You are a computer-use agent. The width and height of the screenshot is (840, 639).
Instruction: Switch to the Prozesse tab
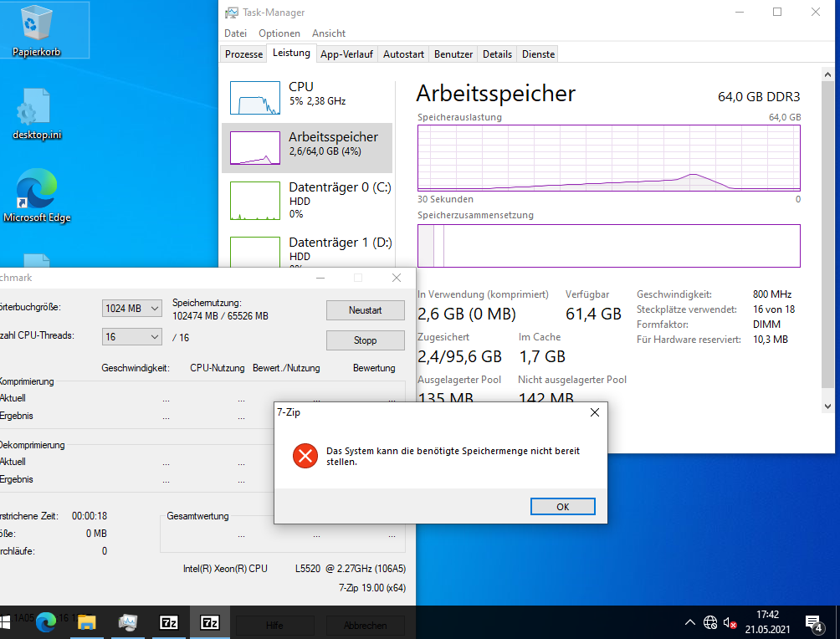(x=243, y=54)
